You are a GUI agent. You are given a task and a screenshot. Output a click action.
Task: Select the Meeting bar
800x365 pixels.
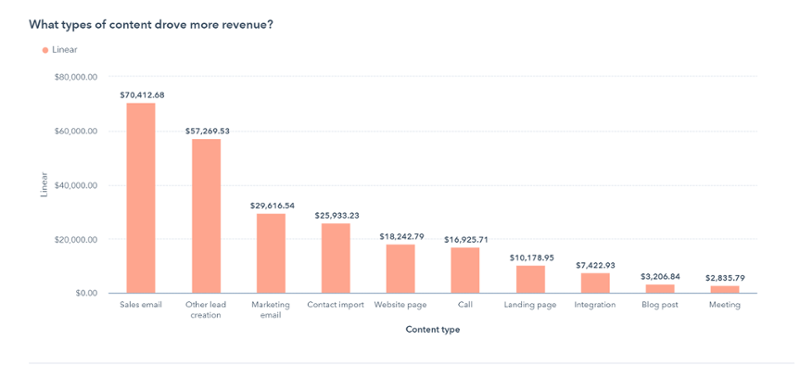click(x=724, y=289)
